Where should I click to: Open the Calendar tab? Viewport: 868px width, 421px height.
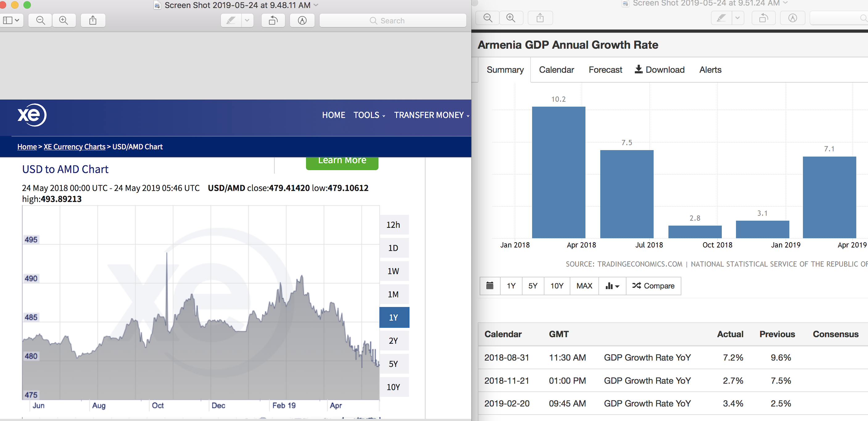coord(556,70)
